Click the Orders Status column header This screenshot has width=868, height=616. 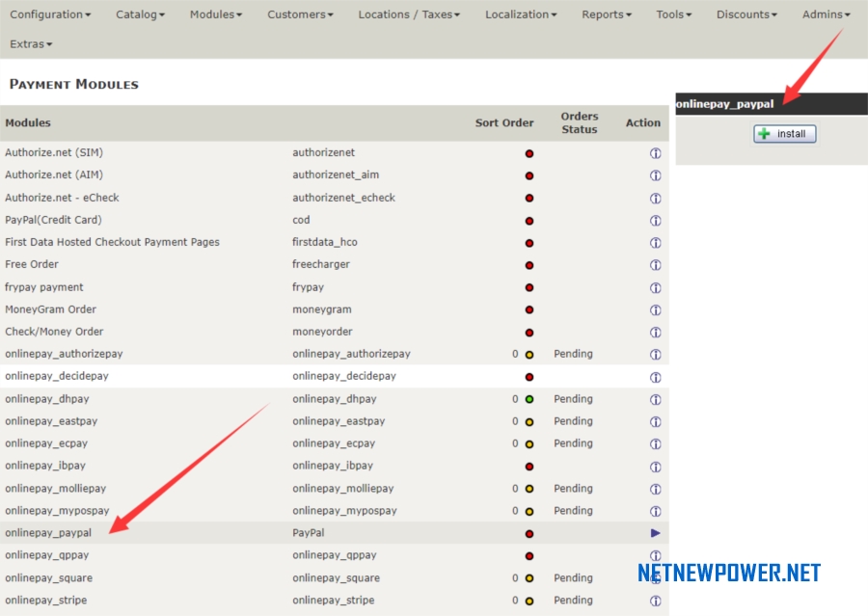click(579, 122)
